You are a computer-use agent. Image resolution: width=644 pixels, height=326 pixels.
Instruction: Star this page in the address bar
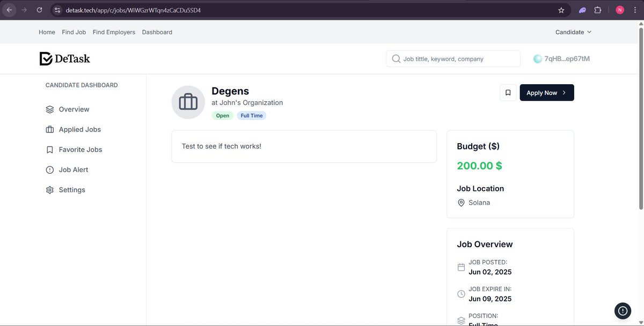point(561,10)
